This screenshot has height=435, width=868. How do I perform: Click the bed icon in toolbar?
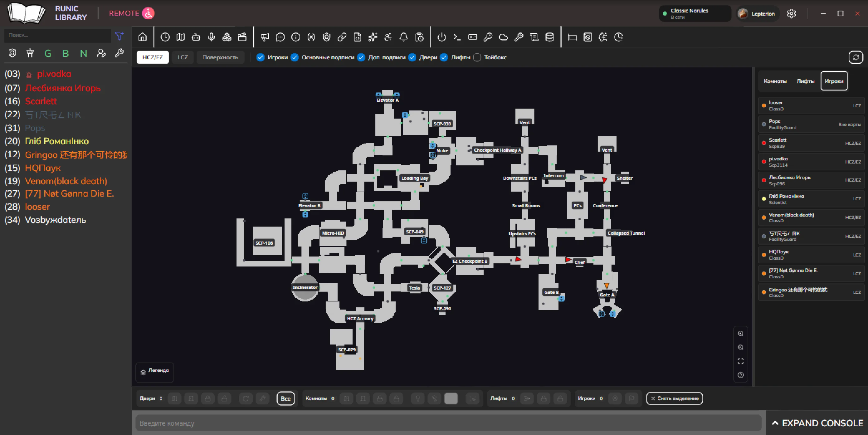[x=572, y=37]
